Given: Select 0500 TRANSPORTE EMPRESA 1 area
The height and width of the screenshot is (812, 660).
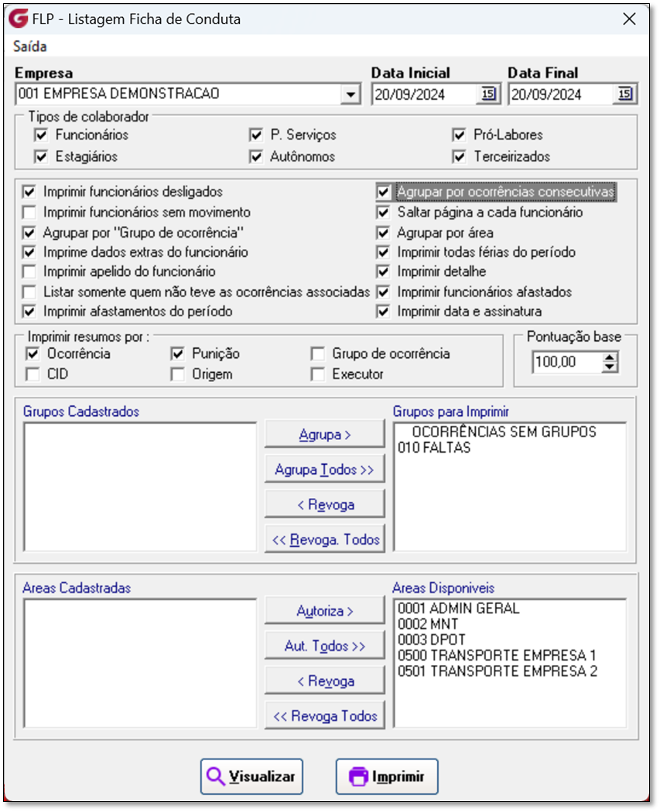Looking at the screenshot, I should coord(497,656).
